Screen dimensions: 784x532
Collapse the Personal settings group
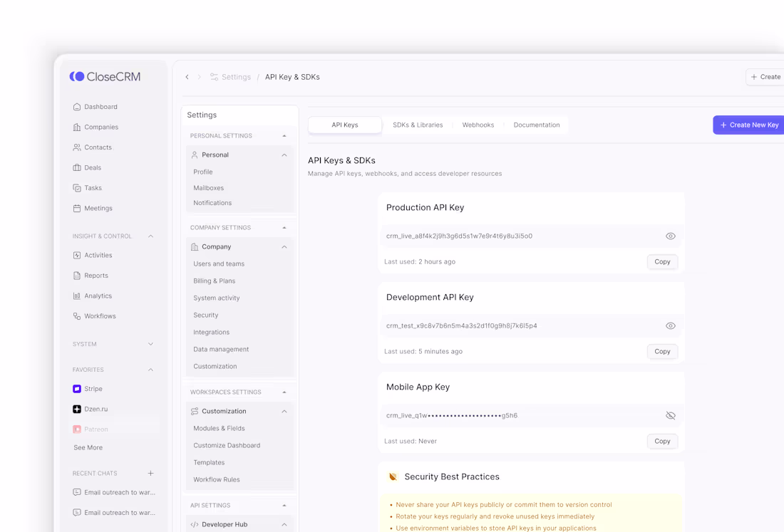(284, 155)
